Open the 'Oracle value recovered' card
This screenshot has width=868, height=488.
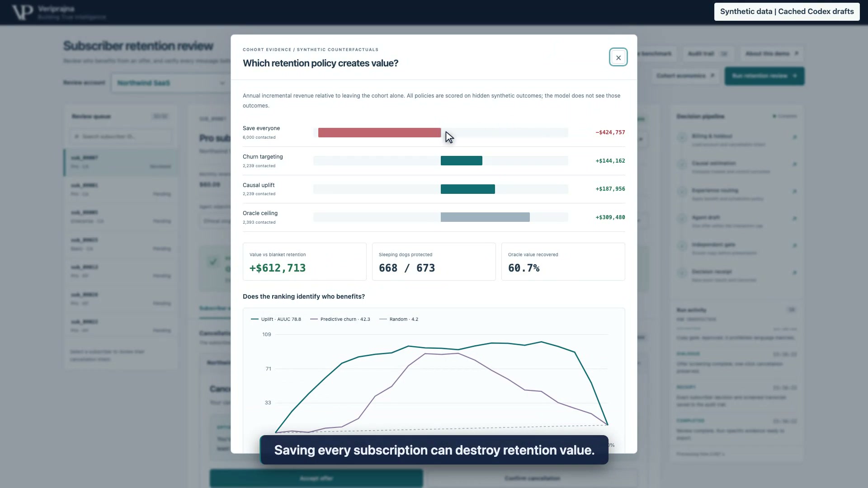(x=563, y=262)
